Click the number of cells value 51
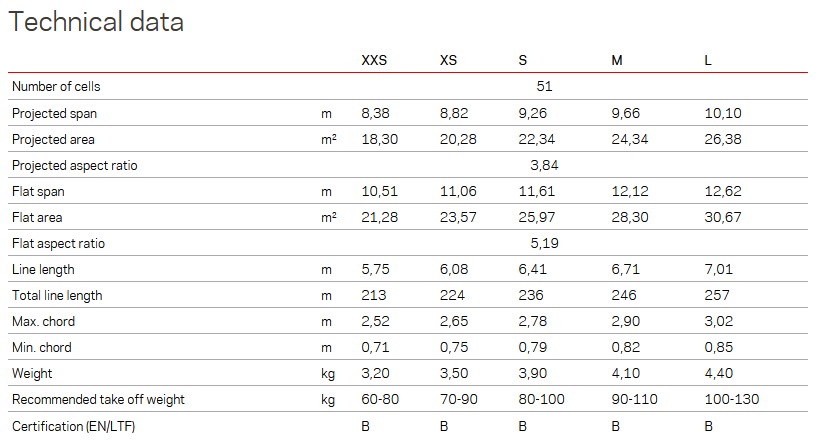Image resolution: width=823 pixels, height=447 pixels. click(544, 87)
